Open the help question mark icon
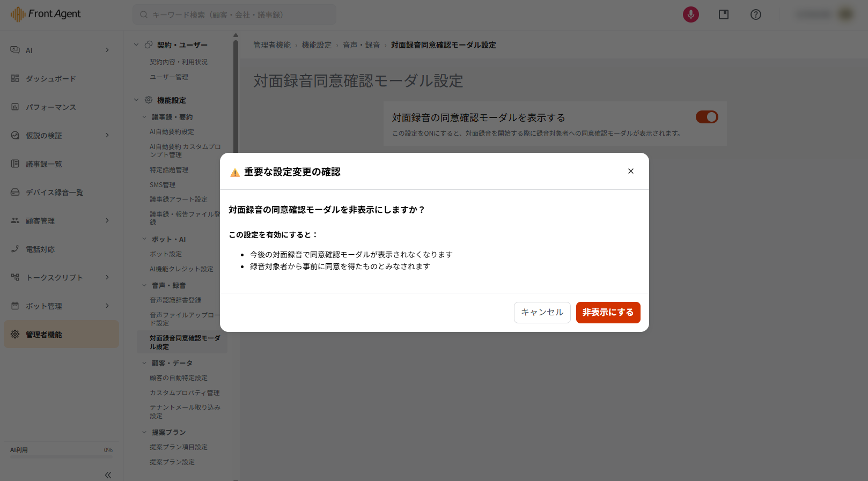This screenshot has height=481, width=868. [x=755, y=14]
